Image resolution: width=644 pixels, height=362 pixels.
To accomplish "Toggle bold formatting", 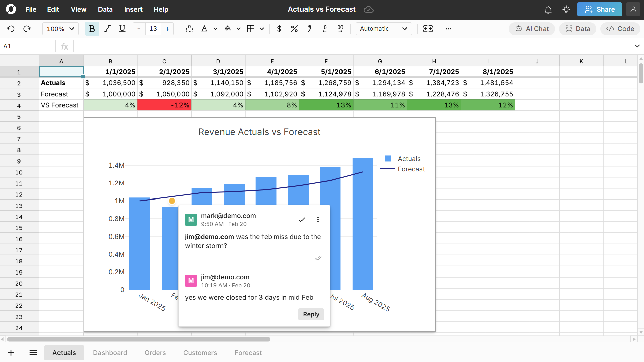I will coord(92,29).
